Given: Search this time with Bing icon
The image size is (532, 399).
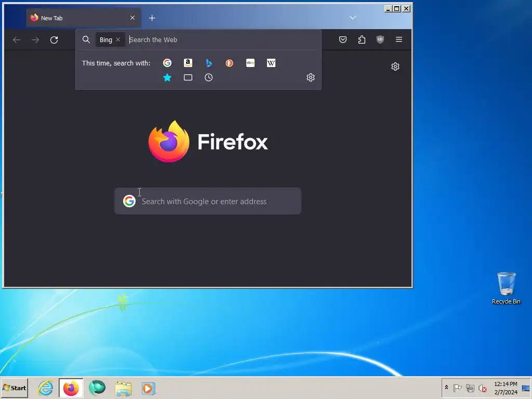Looking at the screenshot, I should tap(209, 63).
